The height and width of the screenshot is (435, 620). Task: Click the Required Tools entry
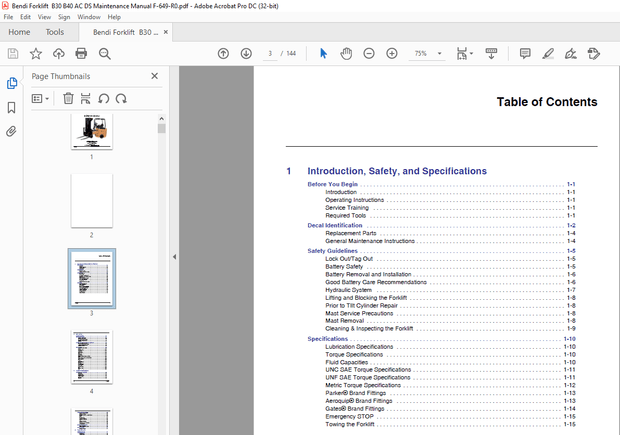(345, 216)
